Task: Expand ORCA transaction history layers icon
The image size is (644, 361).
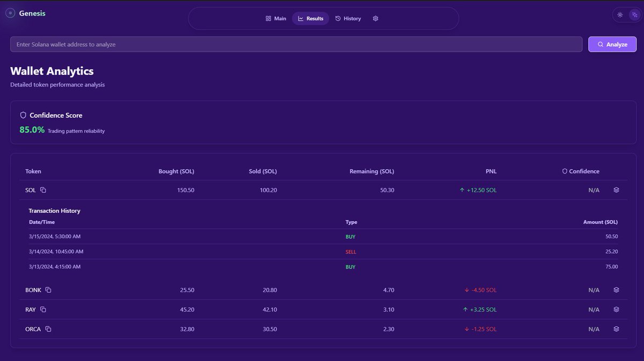Action: point(616,329)
